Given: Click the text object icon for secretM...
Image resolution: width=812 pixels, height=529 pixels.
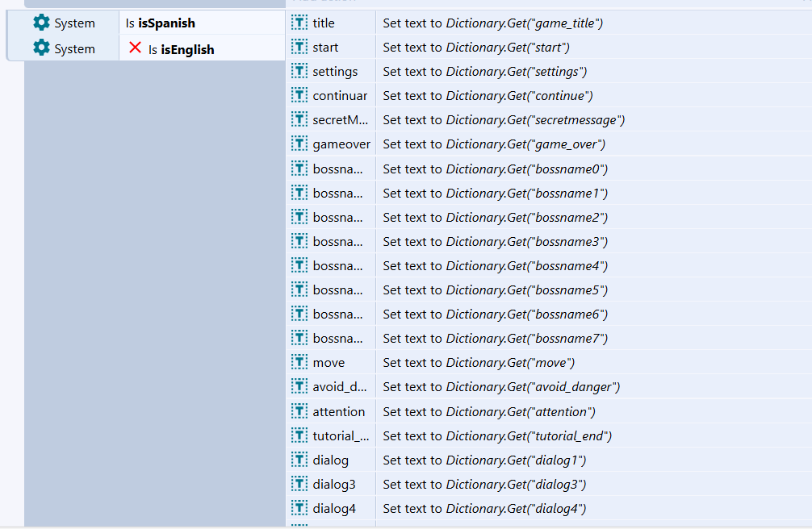Looking at the screenshot, I should 299,119.
